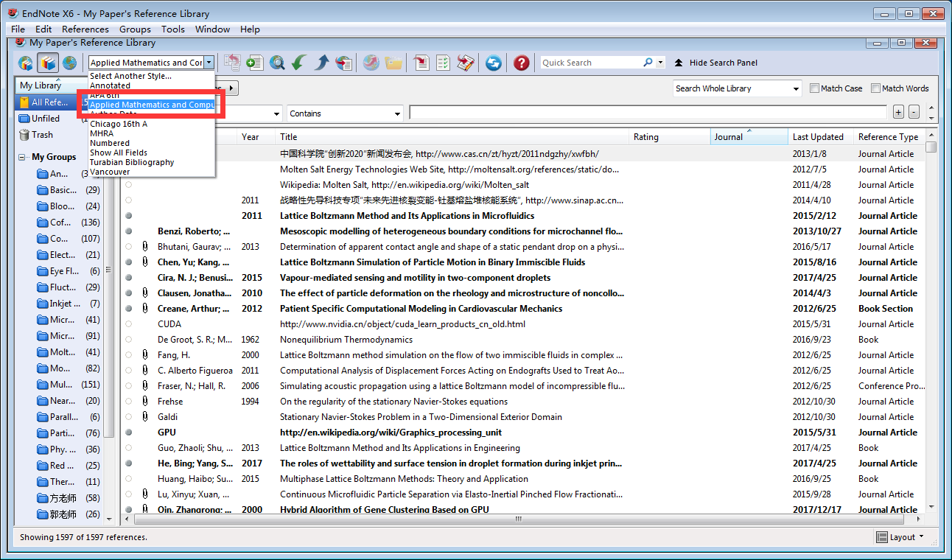952x560 pixels.
Task: Create a New Reference with the toolbar icon
Action: 254,63
